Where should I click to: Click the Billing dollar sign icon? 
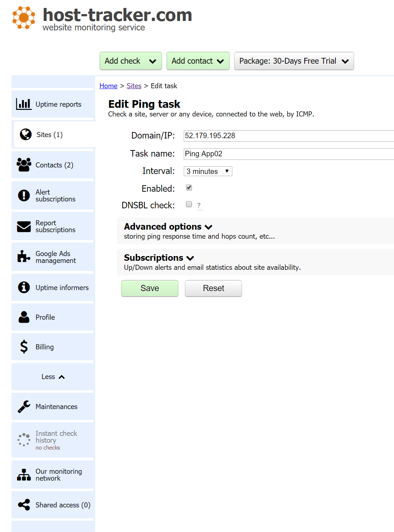[x=24, y=346]
